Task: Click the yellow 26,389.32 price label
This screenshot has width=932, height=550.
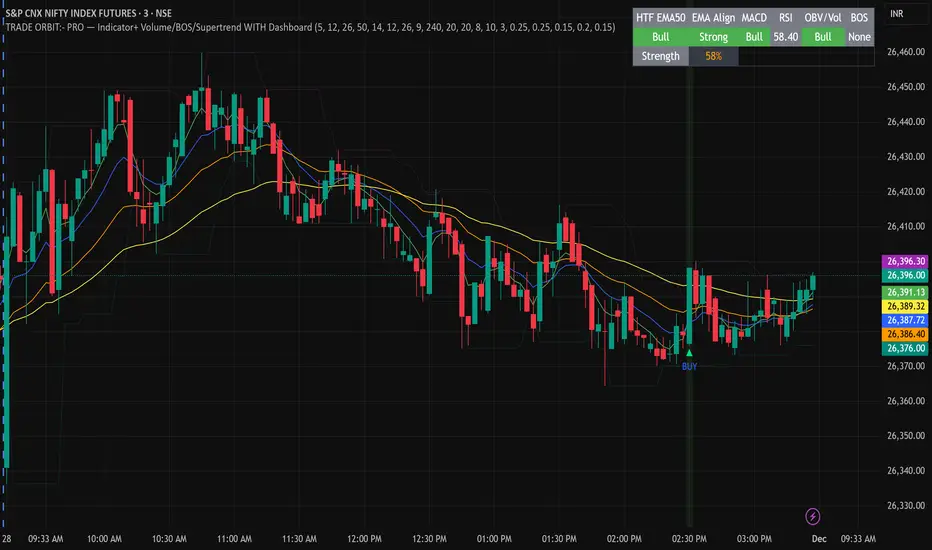Action: click(906, 306)
